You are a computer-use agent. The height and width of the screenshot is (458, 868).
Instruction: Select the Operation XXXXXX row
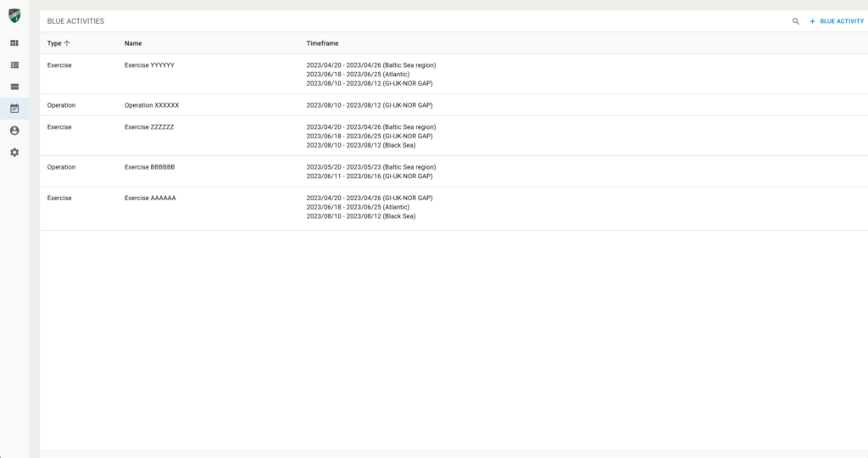tap(152, 105)
